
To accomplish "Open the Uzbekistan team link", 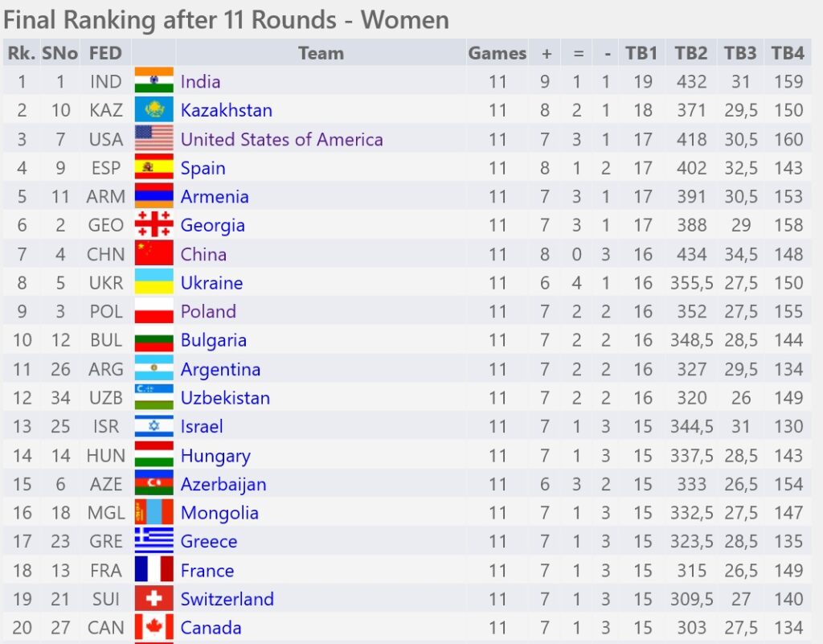I will (x=225, y=398).
